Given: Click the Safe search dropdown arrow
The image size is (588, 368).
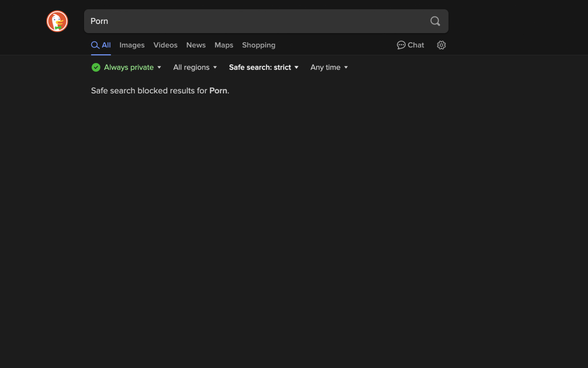Looking at the screenshot, I should pos(297,68).
